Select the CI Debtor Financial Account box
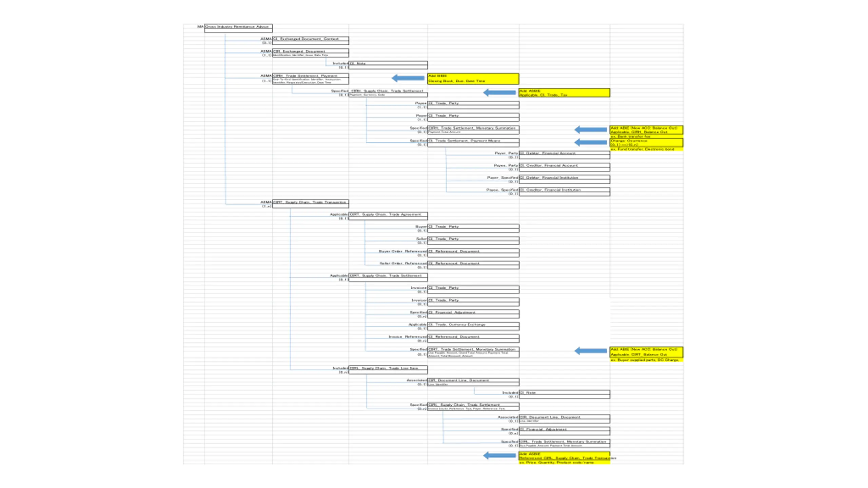This screenshot has width=868, height=488. [564, 155]
